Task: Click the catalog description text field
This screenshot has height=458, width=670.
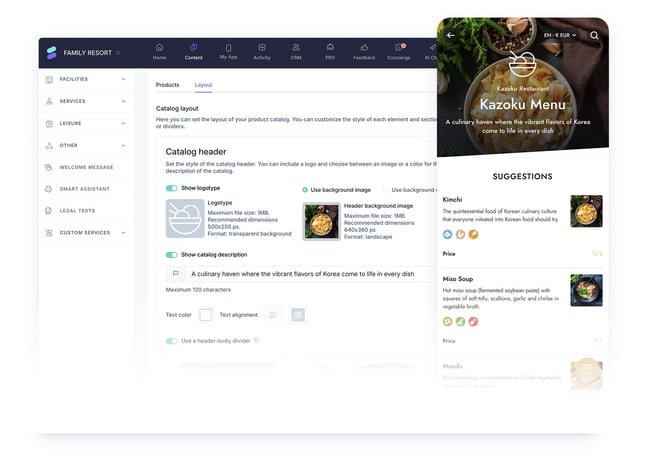Action: (300, 273)
